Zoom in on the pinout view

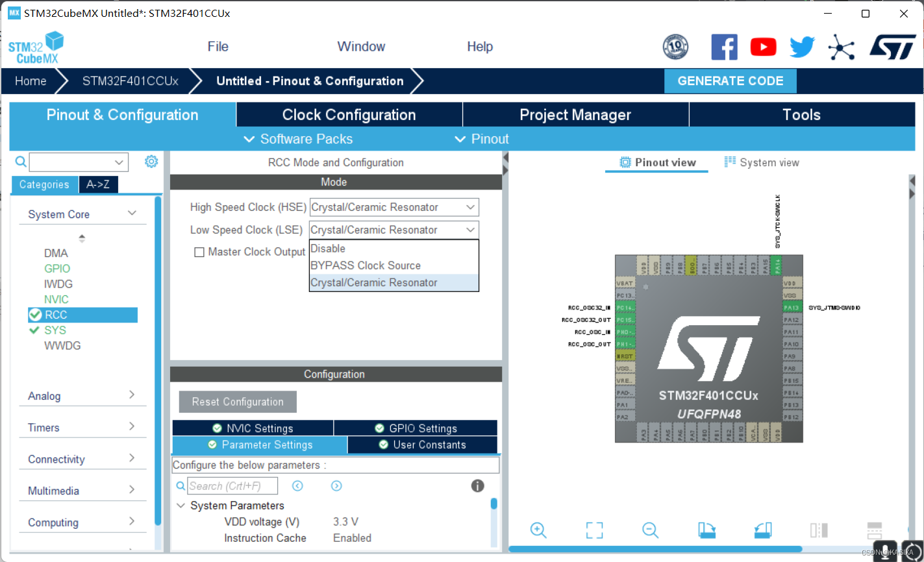(x=538, y=530)
